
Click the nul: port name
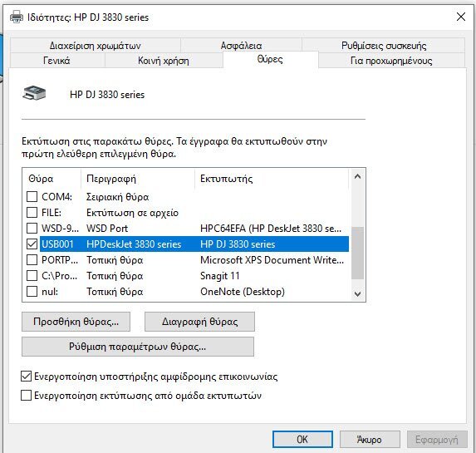(x=50, y=292)
